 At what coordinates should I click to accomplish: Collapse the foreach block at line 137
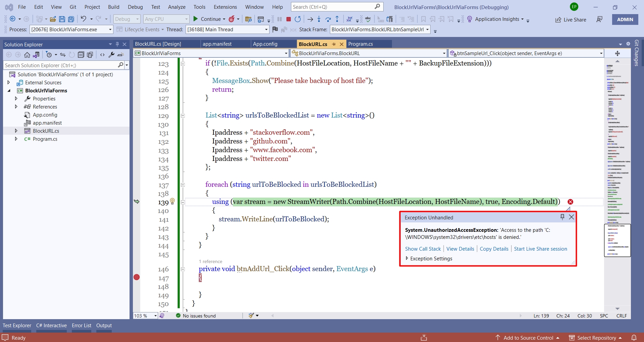point(183,185)
